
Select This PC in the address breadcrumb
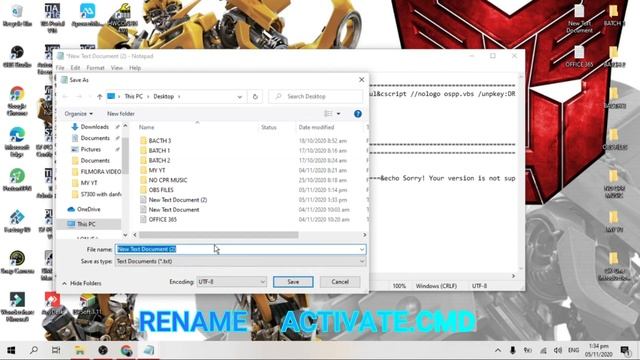(133, 96)
